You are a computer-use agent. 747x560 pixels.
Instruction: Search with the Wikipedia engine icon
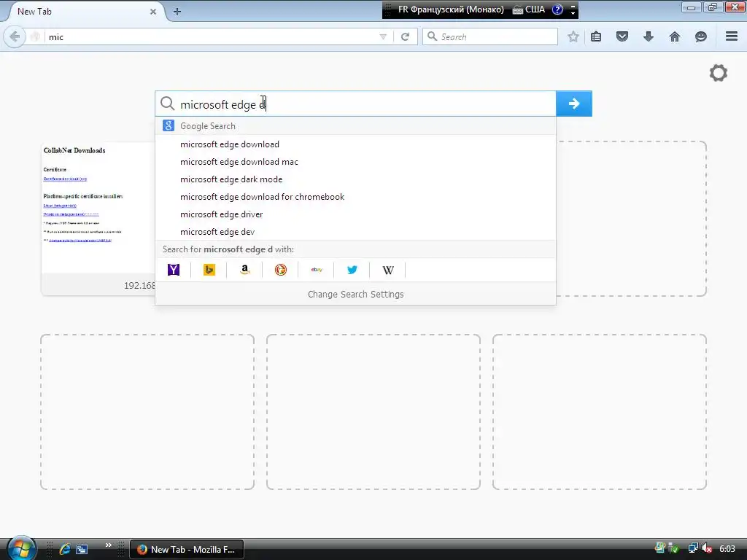click(x=388, y=270)
